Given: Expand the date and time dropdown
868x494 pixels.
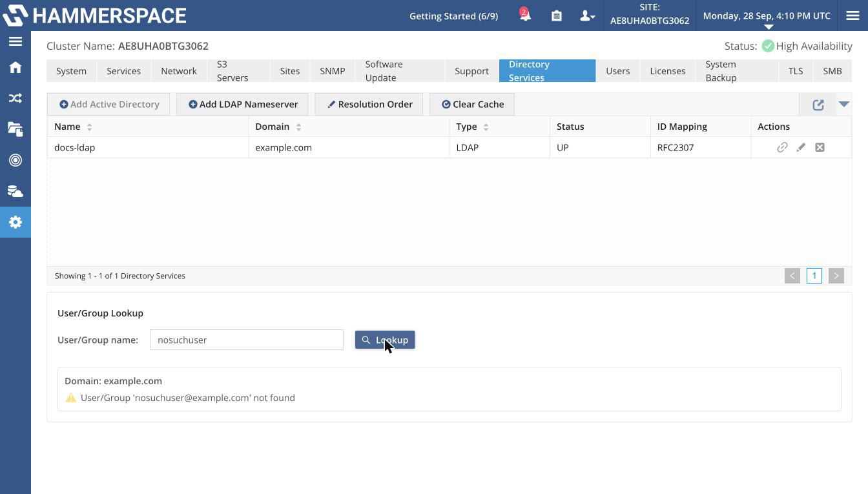Looking at the screenshot, I should [768, 26].
